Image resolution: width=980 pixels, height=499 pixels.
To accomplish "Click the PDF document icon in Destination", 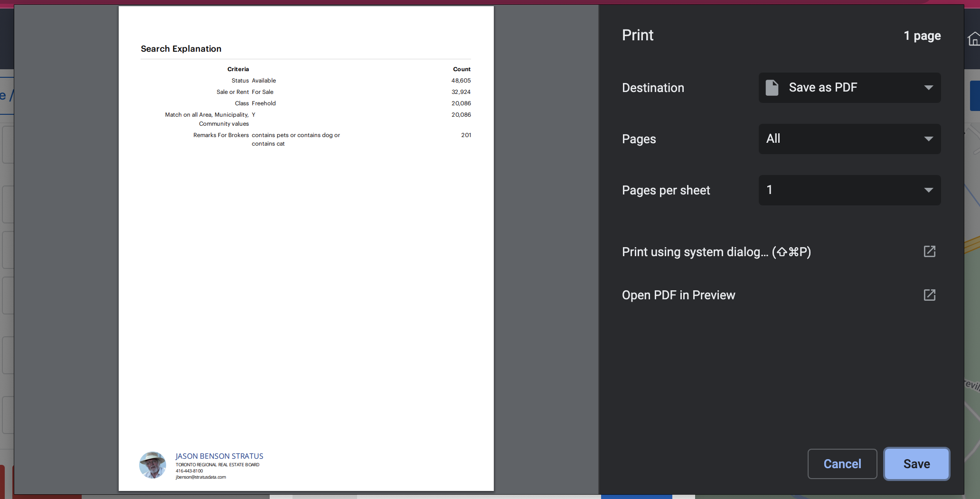I will tap(772, 88).
